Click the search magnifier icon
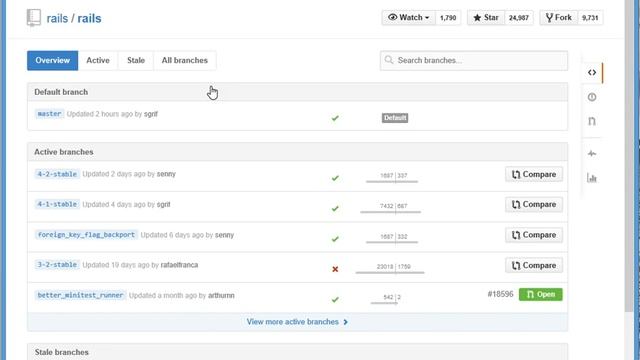Screen dimensions: 640x360 pyautogui.click(x=389, y=60)
